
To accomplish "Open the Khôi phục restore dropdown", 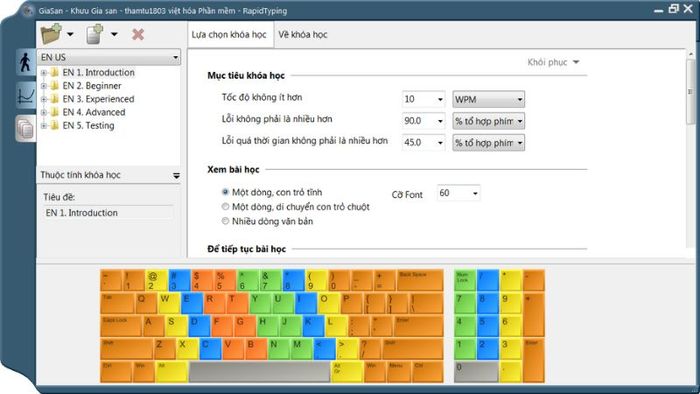I will pyautogui.click(x=553, y=62).
